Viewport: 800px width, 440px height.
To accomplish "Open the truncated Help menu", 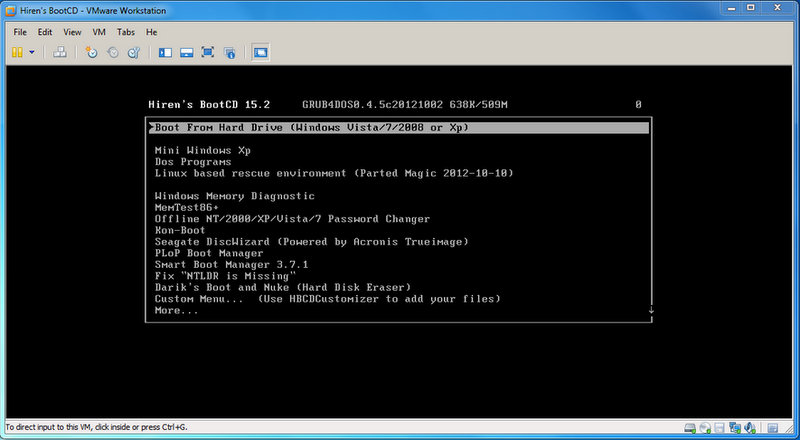I will pos(152,32).
